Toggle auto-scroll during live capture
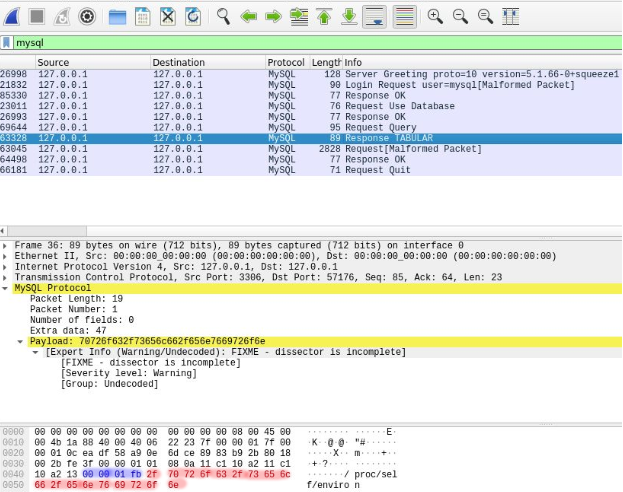This screenshot has height=492, width=623. pos(374,16)
